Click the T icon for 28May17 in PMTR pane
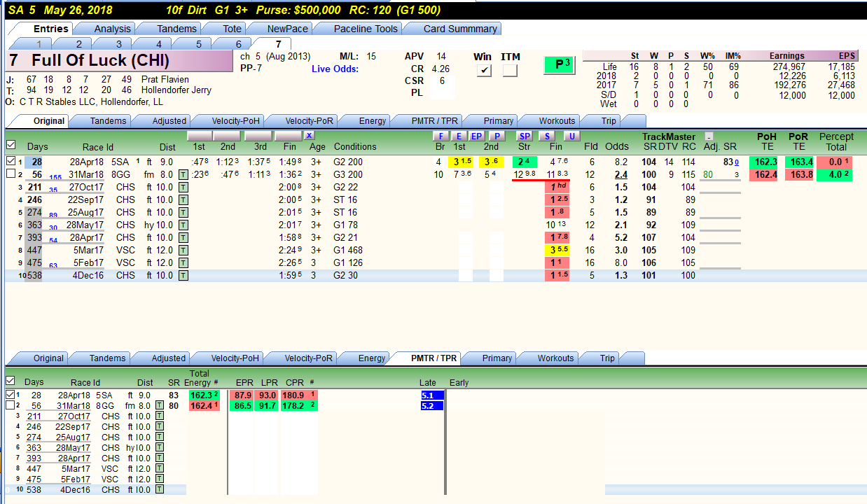867x504 pixels. tap(160, 448)
